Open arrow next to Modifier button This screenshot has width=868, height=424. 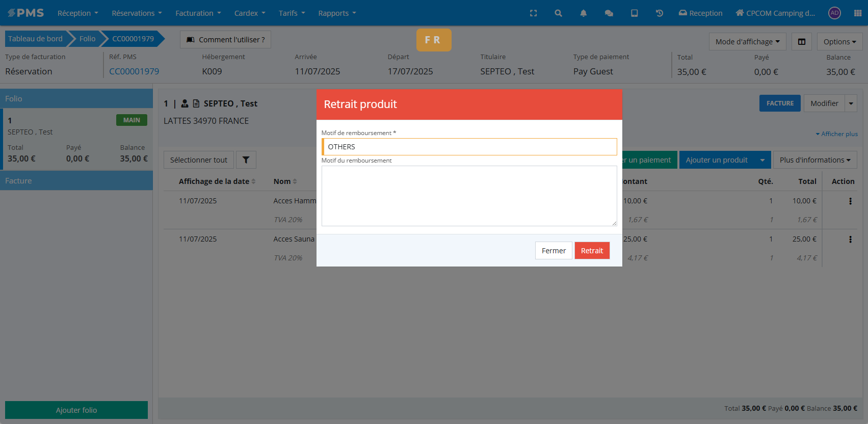pyautogui.click(x=851, y=103)
